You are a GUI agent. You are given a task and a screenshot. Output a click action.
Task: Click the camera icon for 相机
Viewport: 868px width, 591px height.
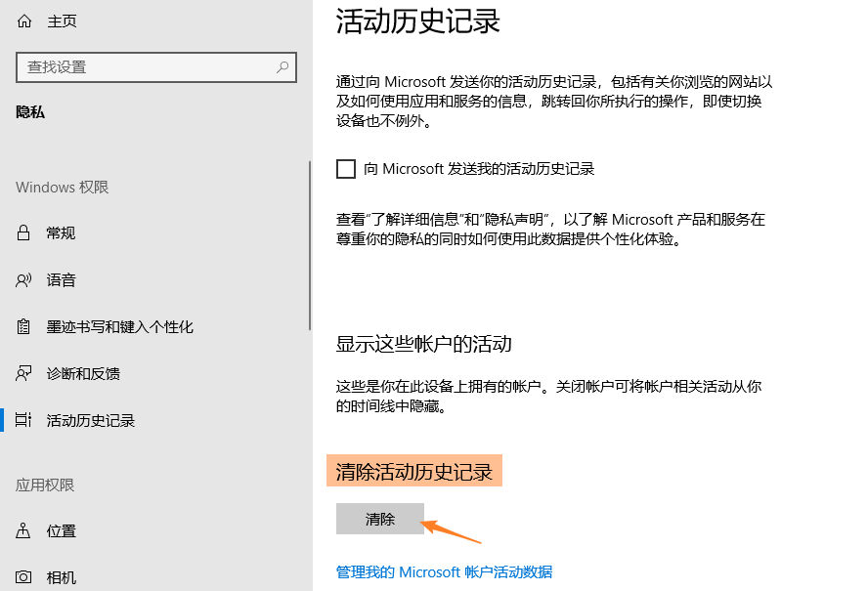tap(23, 577)
